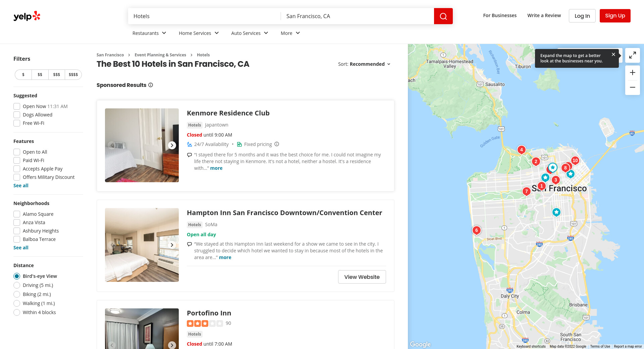Open the Sort Recommended dropdown
The height and width of the screenshot is (349, 644).
pos(364,64)
